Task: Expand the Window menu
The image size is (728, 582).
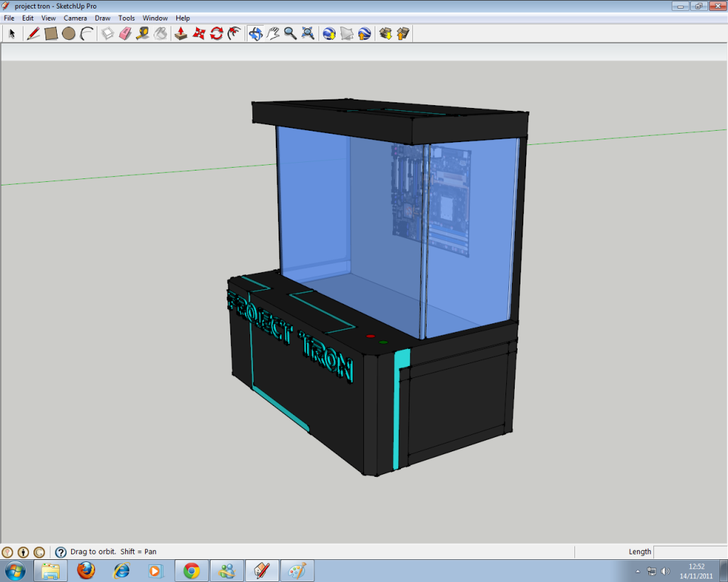Action: coord(155,18)
